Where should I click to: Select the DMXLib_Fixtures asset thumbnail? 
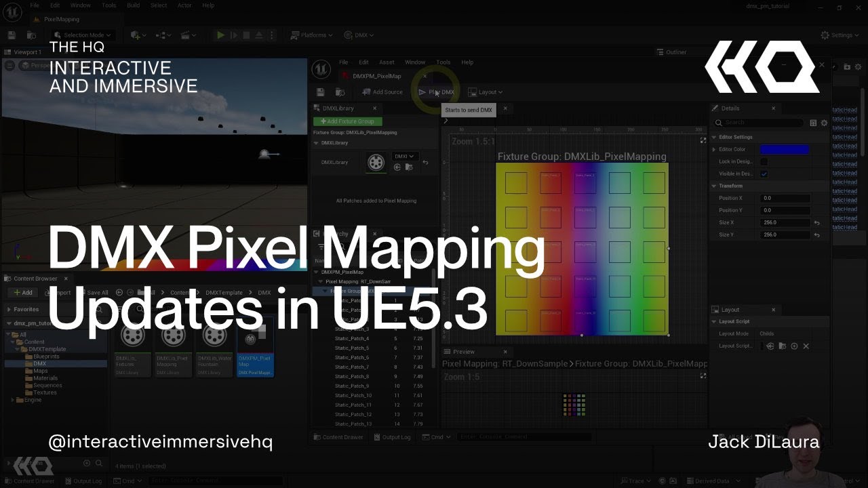(133, 336)
